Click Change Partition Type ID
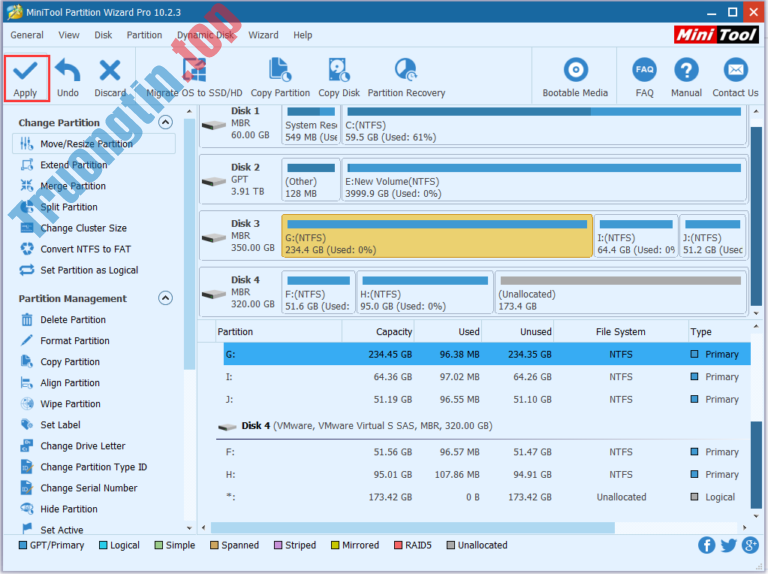 pyautogui.click(x=93, y=467)
